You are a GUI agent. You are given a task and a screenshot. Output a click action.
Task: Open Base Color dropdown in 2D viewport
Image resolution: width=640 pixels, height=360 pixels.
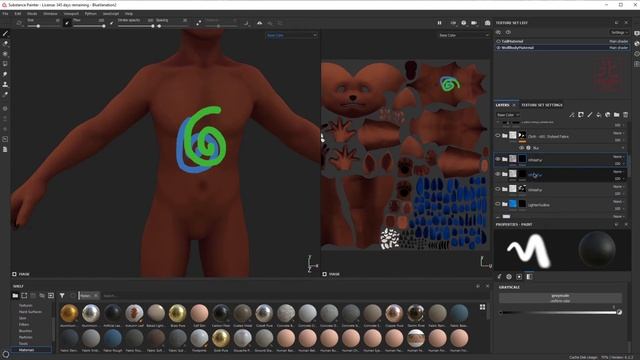point(463,36)
